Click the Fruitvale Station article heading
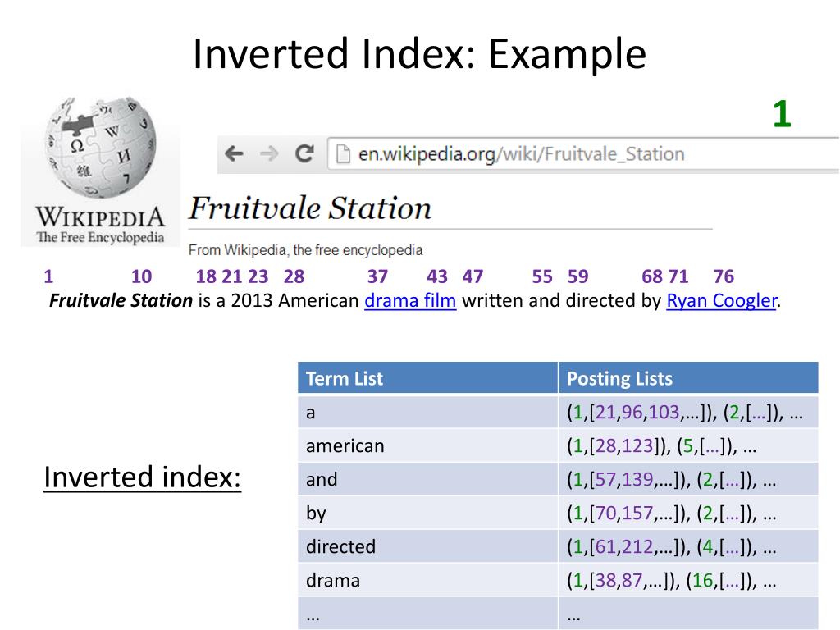 (310, 208)
